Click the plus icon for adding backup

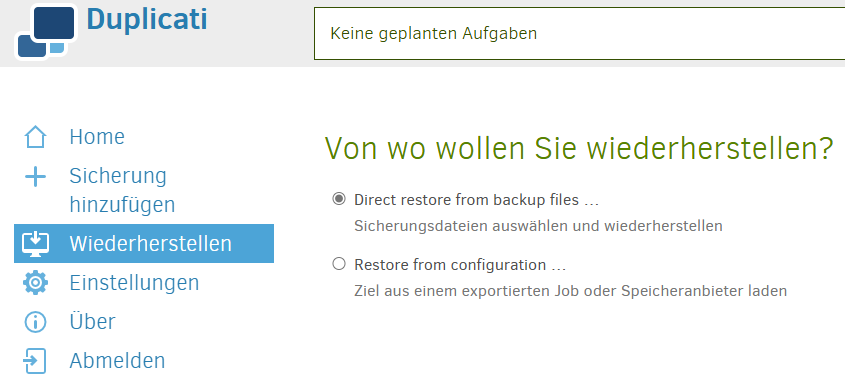pyautogui.click(x=35, y=176)
